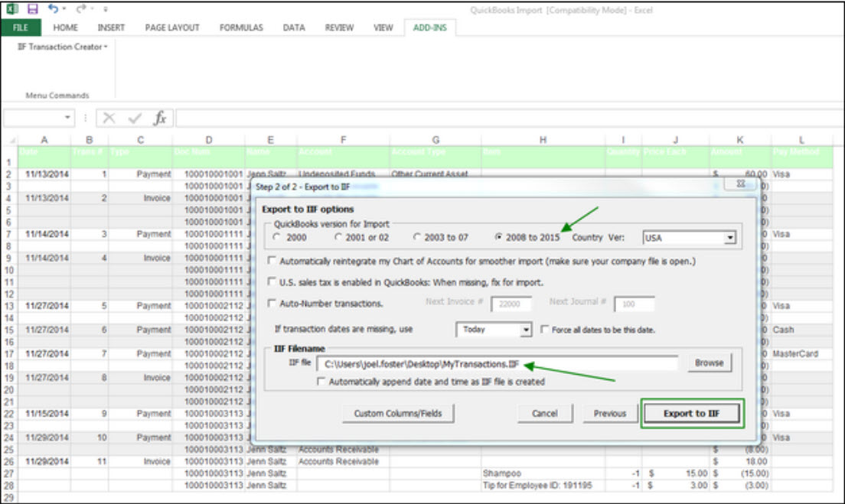Go back with the Previous button
The image size is (845, 504).
coord(610,414)
